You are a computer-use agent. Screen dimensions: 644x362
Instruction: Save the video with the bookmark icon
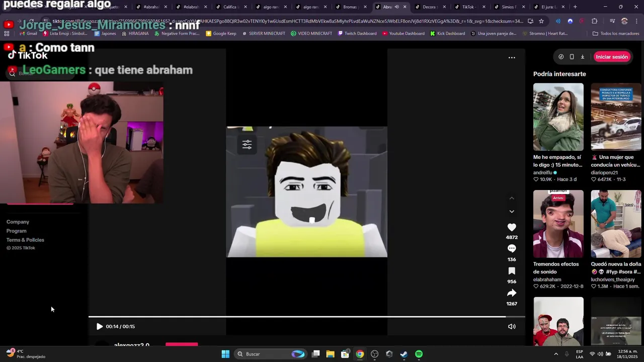tap(512, 271)
